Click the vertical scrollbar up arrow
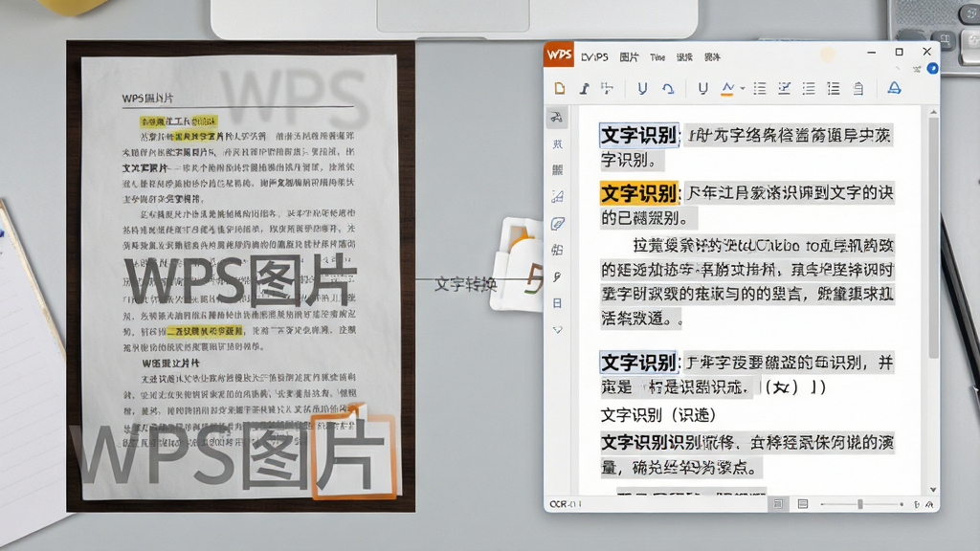 click(933, 113)
